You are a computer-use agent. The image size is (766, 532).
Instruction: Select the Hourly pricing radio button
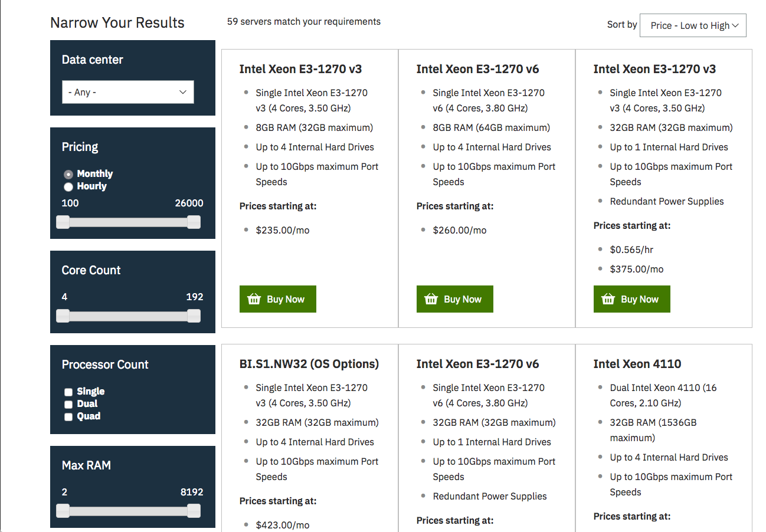tap(68, 186)
